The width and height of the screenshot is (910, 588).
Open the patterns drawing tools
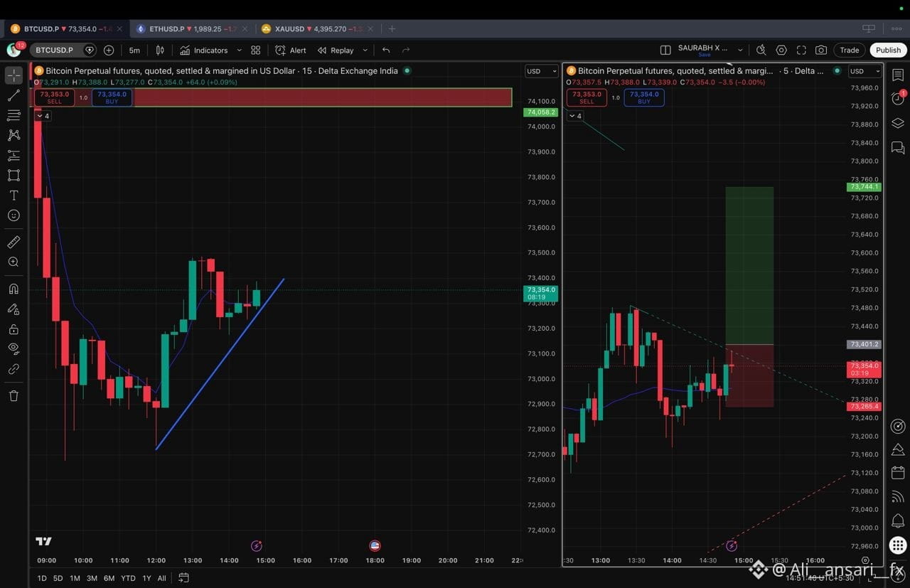pyautogui.click(x=14, y=135)
